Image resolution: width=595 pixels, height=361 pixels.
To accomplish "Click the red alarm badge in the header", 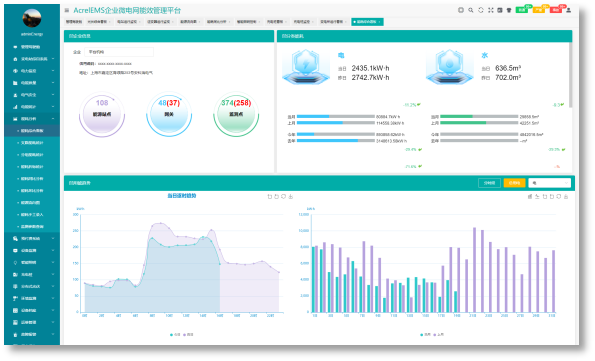I will tap(556, 9).
